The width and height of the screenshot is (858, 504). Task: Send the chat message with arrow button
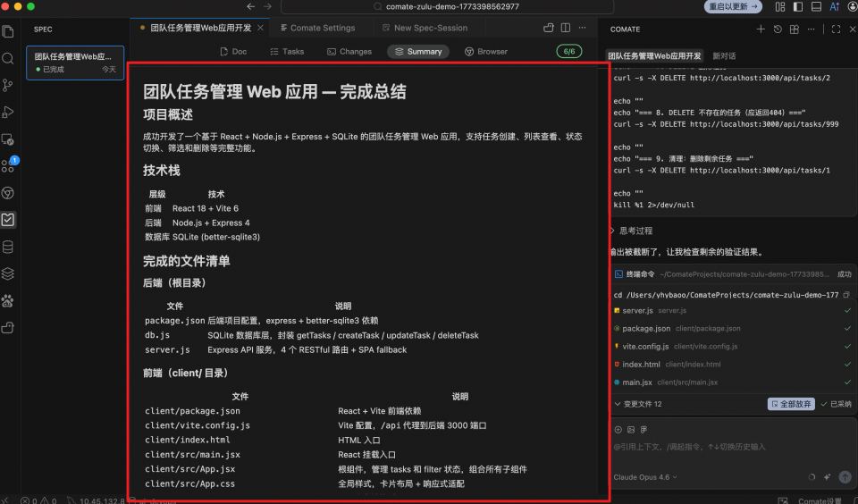[x=845, y=477]
